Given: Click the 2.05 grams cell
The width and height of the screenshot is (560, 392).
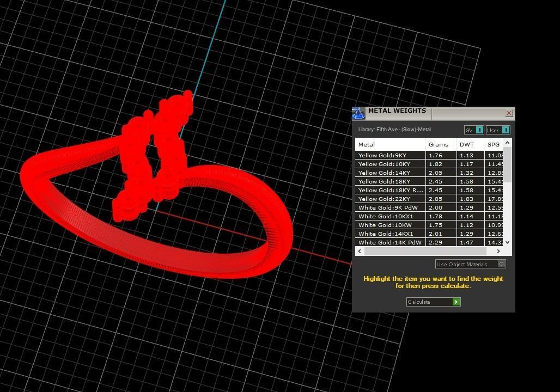Looking at the screenshot, I should (x=441, y=173).
